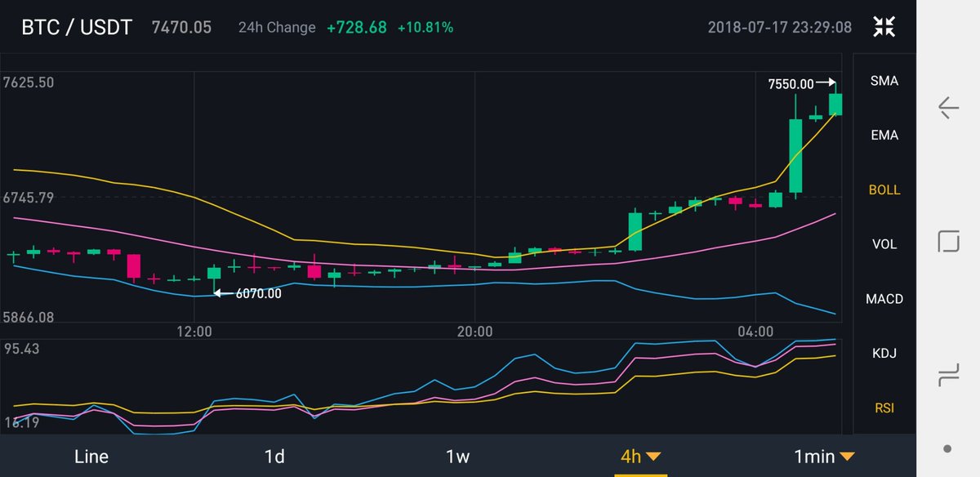Tap the +10.81% percentage change
The image size is (980, 477).
tap(425, 27)
